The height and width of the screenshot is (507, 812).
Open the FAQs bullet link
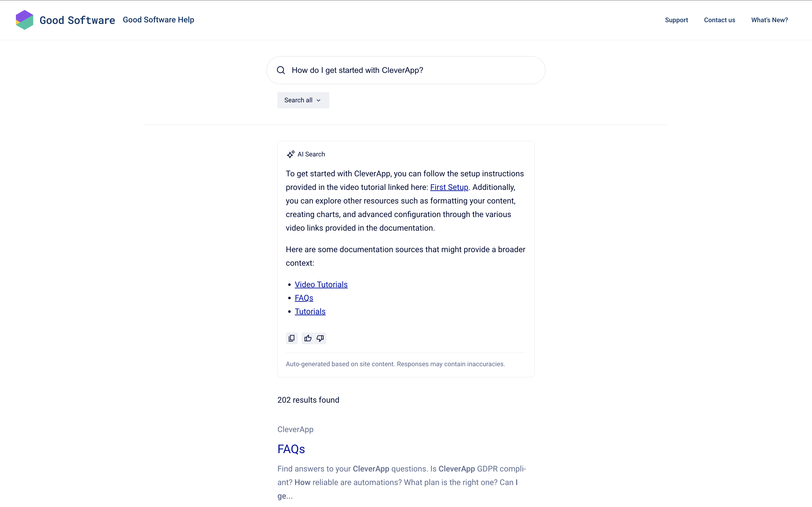(304, 297)
